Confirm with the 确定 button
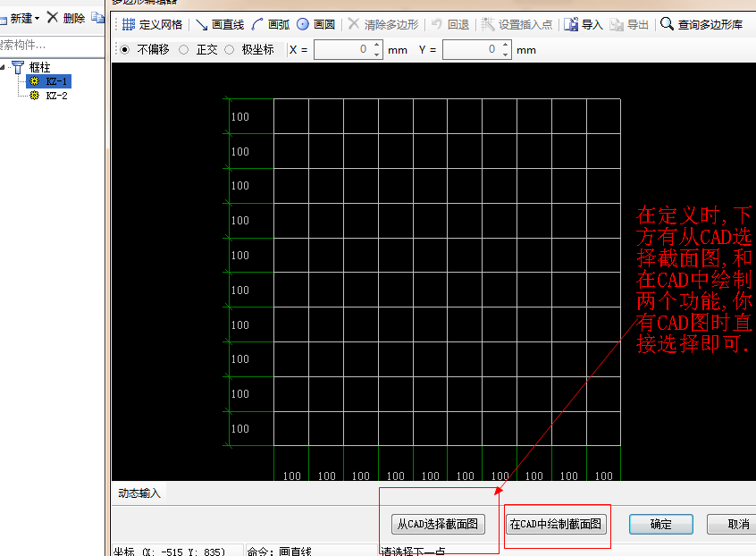 point(660,524)
